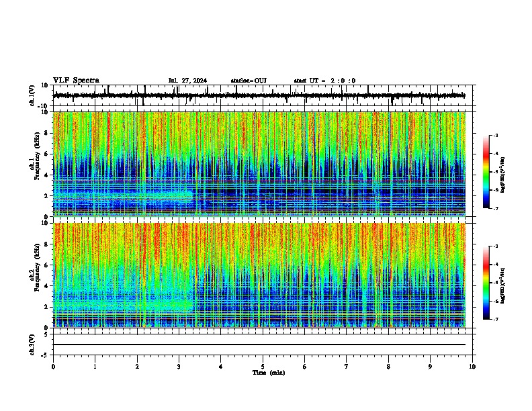This screenshot has width=532, height=411.
Task: Click inside the ch.1 spectrogram panel
Action: click(x=259, y=164)
